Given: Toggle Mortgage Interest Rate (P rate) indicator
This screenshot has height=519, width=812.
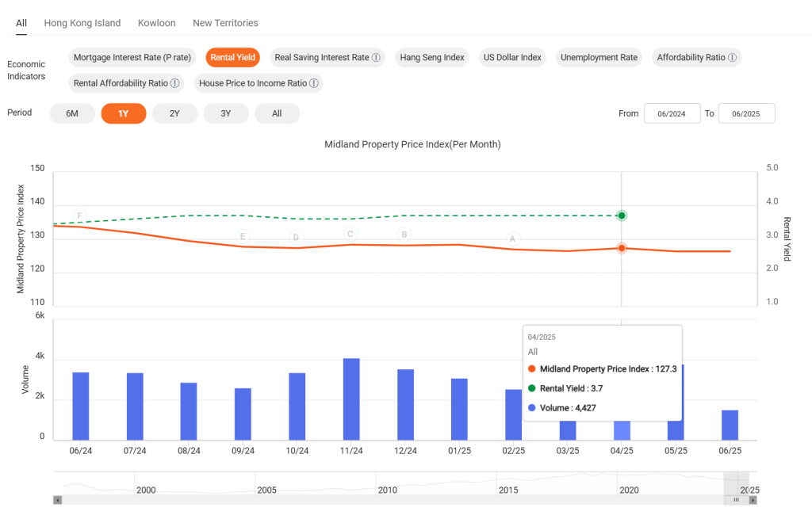Looking at the screenshot, I should [132, 57].
